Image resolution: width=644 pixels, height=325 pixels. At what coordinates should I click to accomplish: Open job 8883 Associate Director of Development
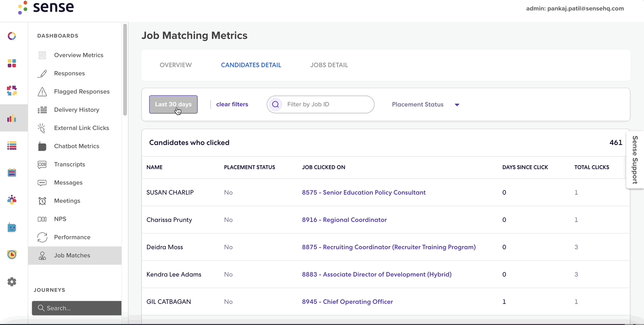pos(377,274)
